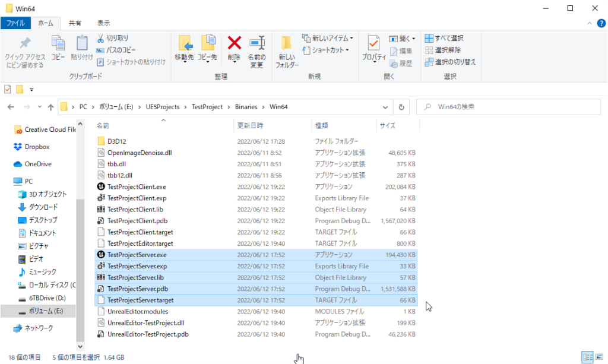Open the Shortcut (ショートカット) dropdown
This screenshot has width=608, height=364.
[326, 50]
